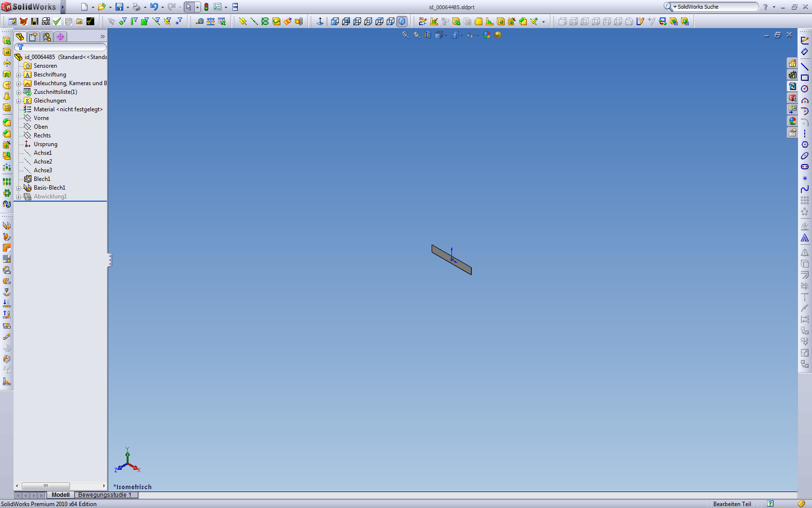
Task: Select the Circle sketch tool
Action: click(x=805, y=89)
